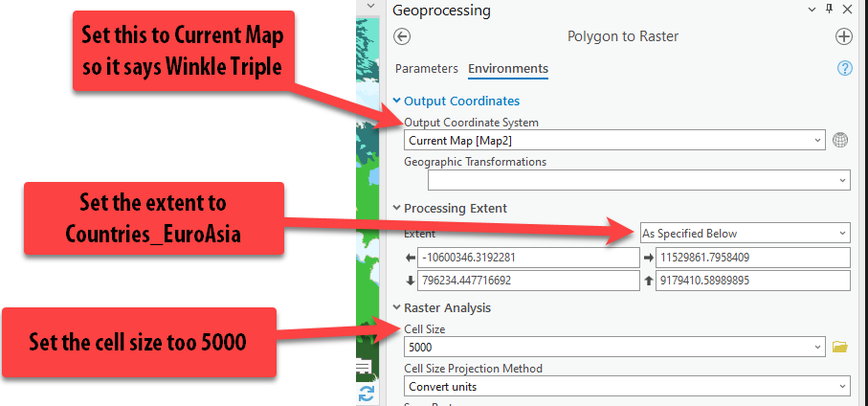The height and width of the screenshot is (406, 868).
Task: Select the Environments tab
Action: coord(508,69)
